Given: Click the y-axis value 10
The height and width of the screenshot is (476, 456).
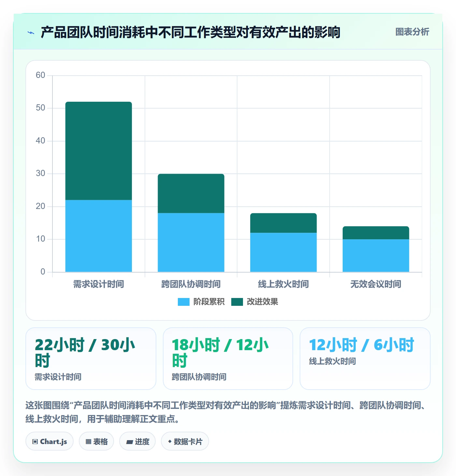Looking at the screenshot, I should click(40, 239).
